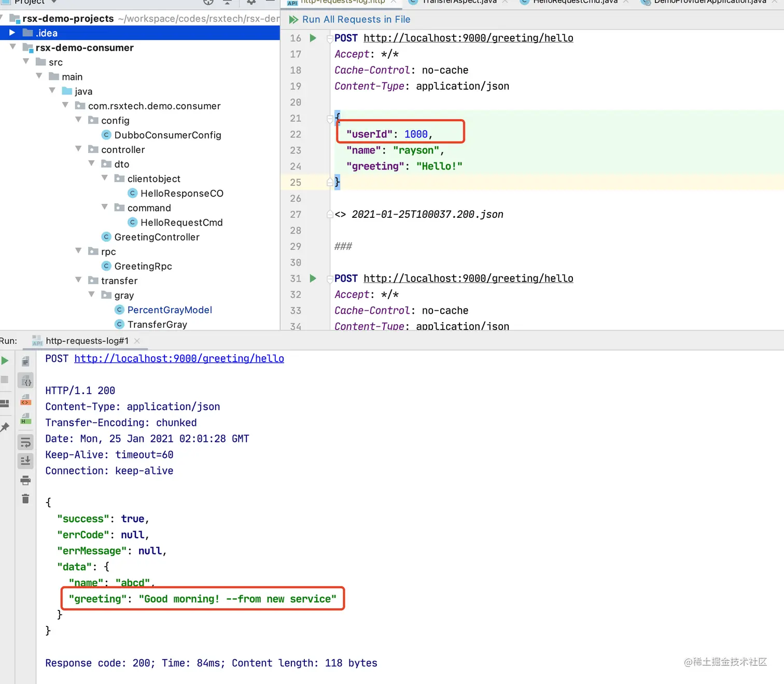Click line number 25 in the gutter
This screenshot has height=684, width=784.
click(x=296, y=183)
